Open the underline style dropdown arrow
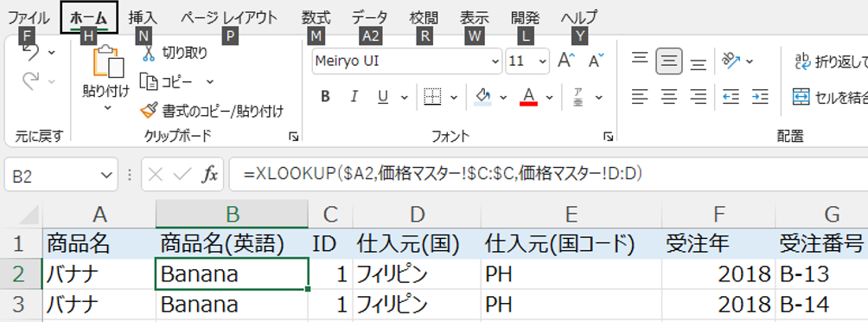 pos(404,97)
